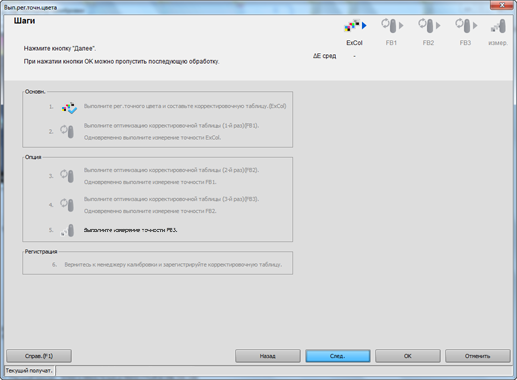Click the ExCol label under top icon
The image size is (517, 380).
(x=354, y=43)
